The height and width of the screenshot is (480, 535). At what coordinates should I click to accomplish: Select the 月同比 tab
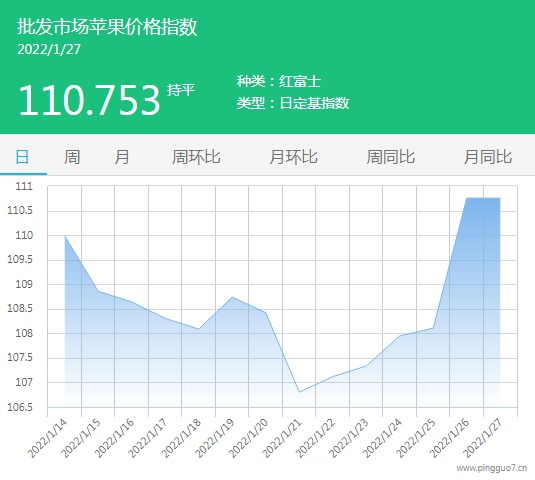[488, 157]
